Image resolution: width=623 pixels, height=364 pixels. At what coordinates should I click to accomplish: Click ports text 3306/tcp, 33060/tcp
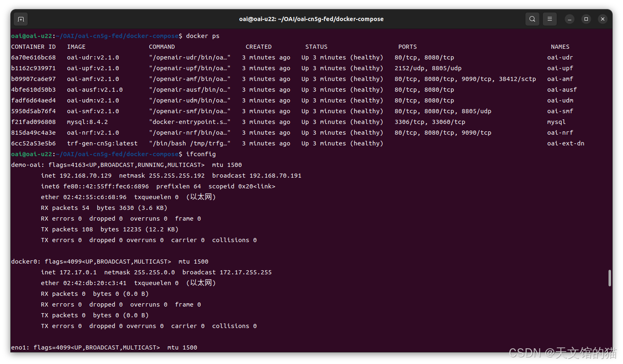tap(430, 122)
